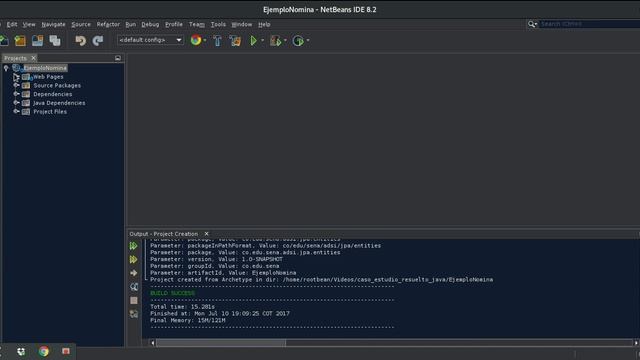Open the Source menu
The width and height of the screenshot is (640, 360).
[x=81, y=24]
